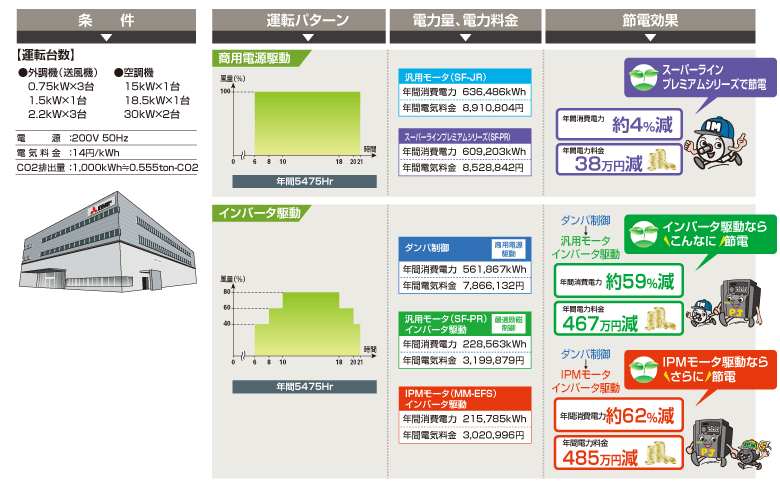Image resolution: width=780 pixels, height=500 pixels.
Task: Click the coin stack beside 38万円減
Action: [x=661, y=160]
